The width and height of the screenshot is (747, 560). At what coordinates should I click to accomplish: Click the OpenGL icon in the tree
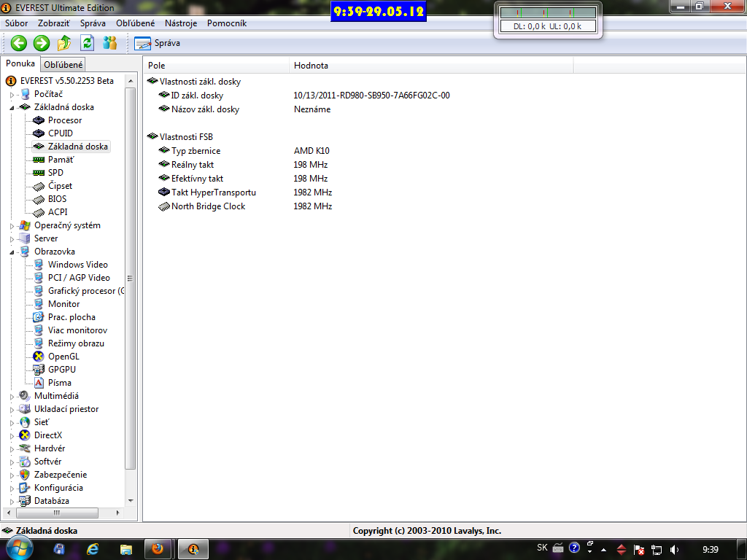(38, 357)
